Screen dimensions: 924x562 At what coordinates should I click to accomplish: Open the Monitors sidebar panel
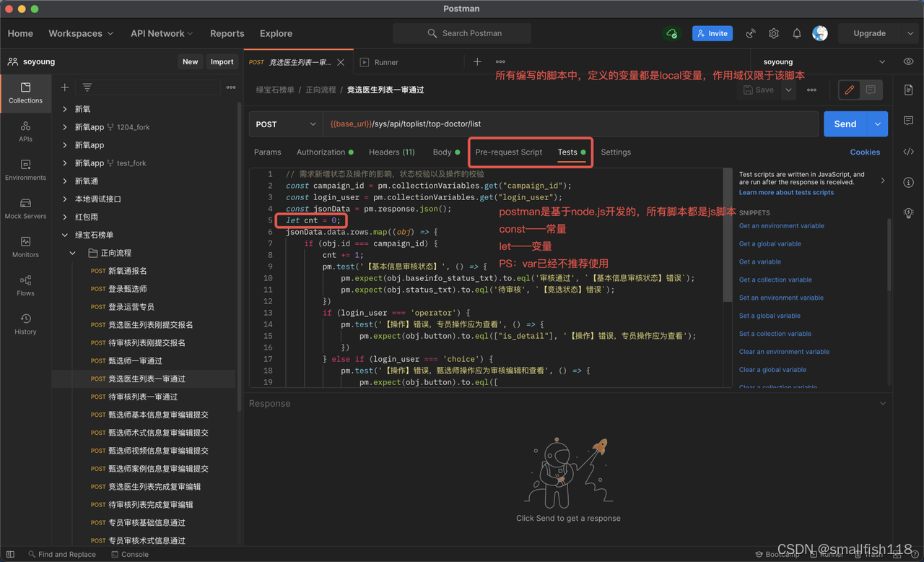(25, 246)
